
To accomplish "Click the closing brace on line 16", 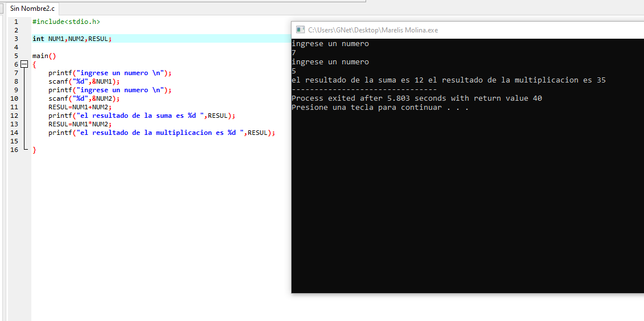I will (35, 150).
